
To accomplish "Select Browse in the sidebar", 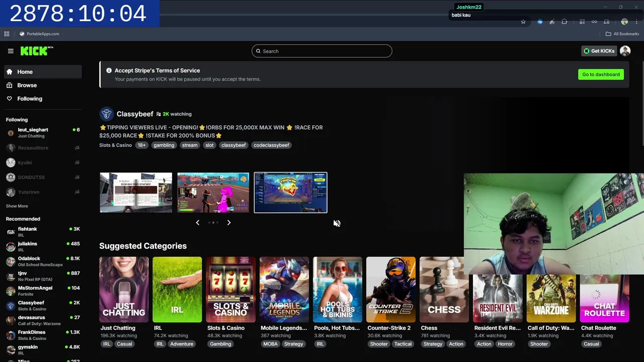I will pos(43,85).
